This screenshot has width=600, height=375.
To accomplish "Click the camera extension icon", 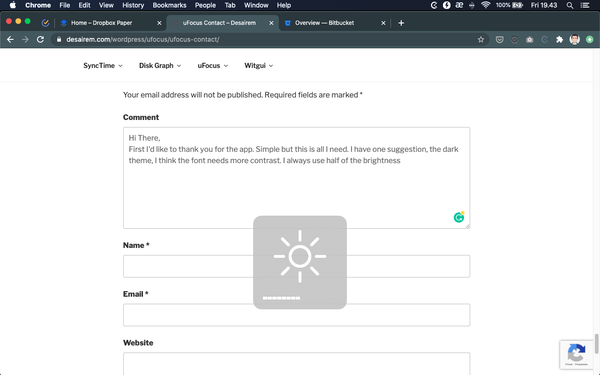I will pyautogui.click(x=530, y=39).
